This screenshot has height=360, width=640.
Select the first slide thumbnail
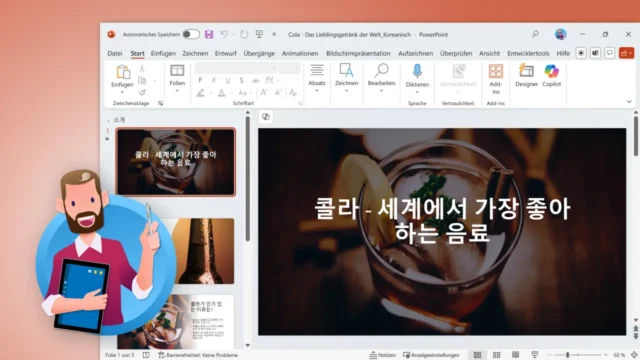pyautogui.click(x=176, y=162)
